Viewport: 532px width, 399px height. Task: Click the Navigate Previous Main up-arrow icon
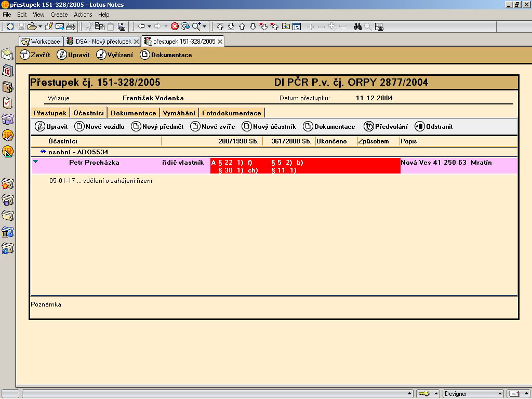click(242, 26)
